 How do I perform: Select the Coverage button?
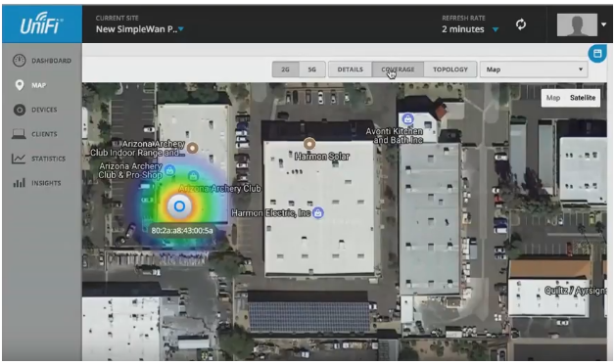398,69
